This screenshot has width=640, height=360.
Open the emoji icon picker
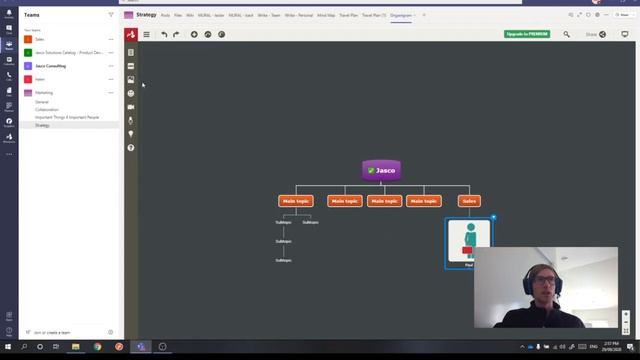coord(131,93)
